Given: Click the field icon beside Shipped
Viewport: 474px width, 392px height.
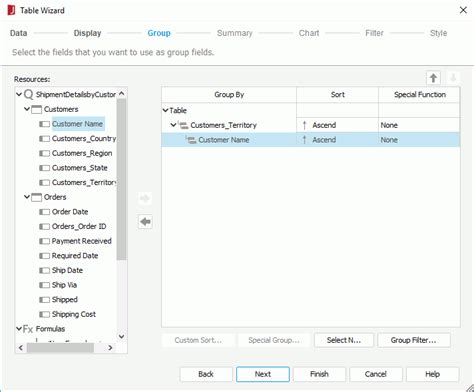Looking at the screenshot, I should [44, 300].
